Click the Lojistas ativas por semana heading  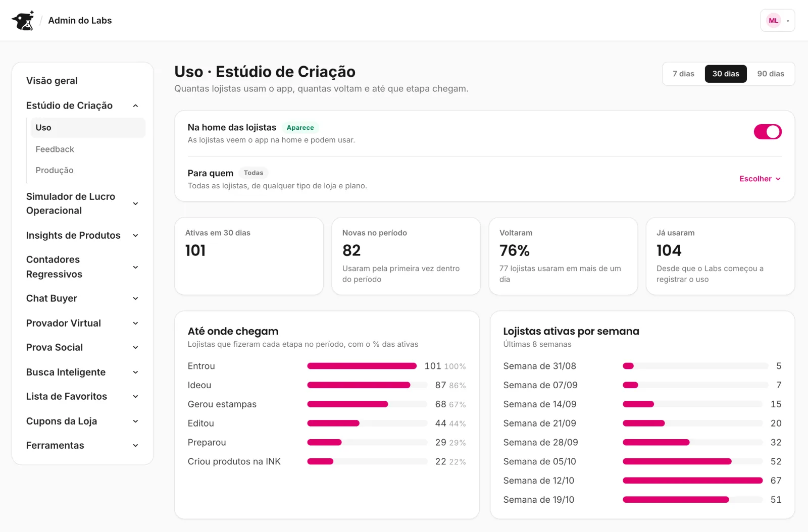coord(571,331)
